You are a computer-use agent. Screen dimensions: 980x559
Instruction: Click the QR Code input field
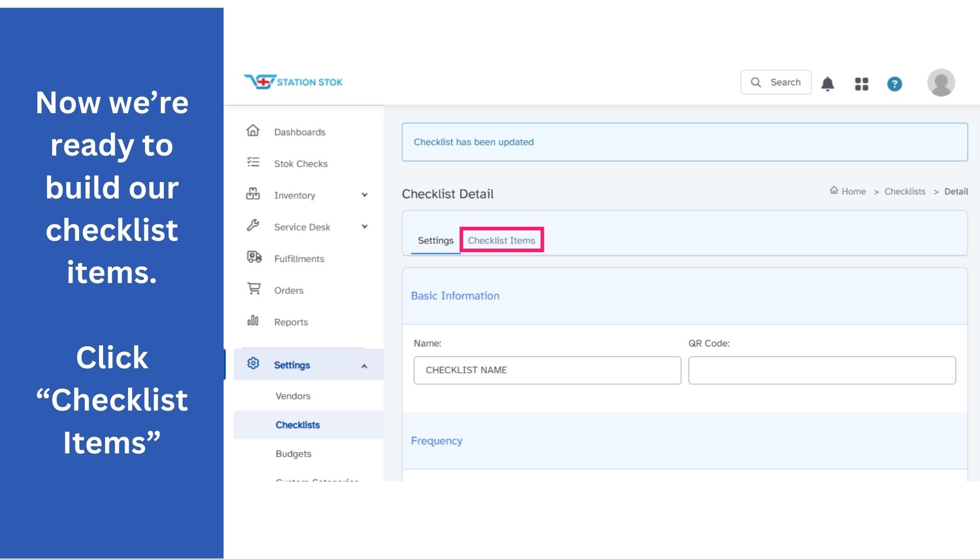(x=821, y=370)
